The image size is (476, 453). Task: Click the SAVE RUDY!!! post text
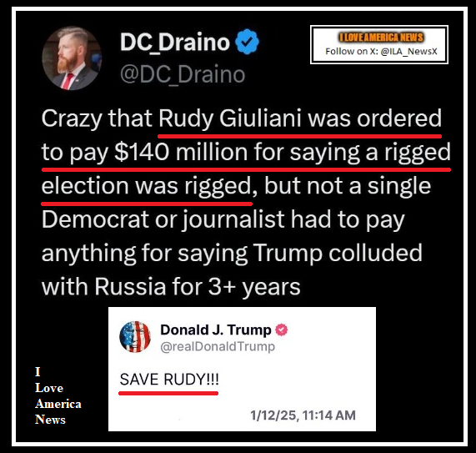click(x=169, y=380)
